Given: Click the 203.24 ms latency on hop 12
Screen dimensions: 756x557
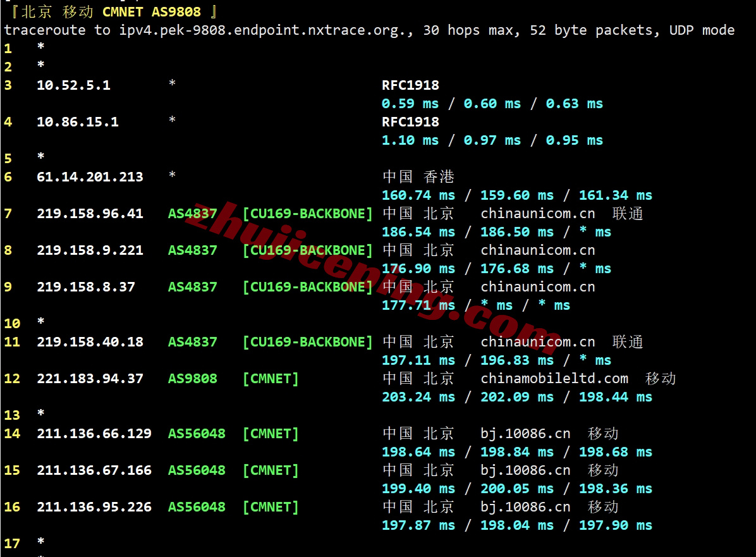Looking at the screenshot, I should point(418,397).
